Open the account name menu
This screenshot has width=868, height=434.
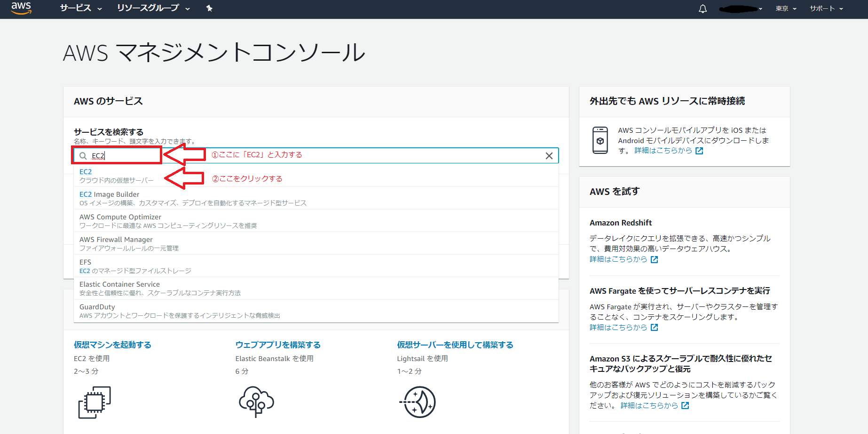click(741, 8)
